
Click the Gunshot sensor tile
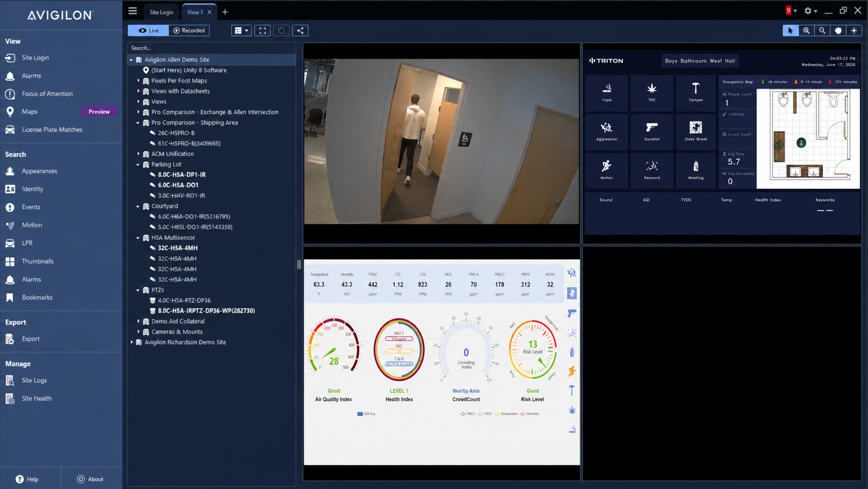pos(652,132)
